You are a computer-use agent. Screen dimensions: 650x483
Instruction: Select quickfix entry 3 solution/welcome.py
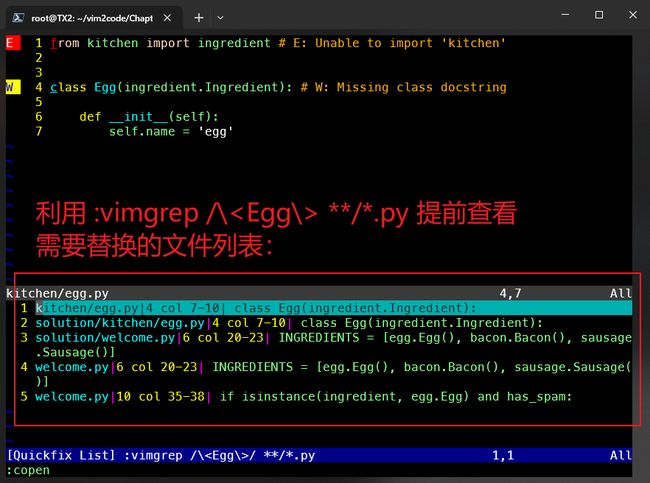tap(326, 345)
